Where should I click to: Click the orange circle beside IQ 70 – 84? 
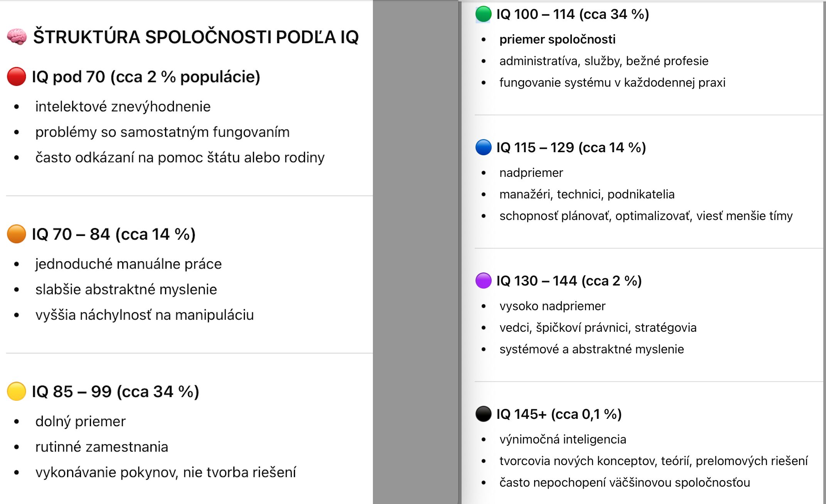(17, 234)
